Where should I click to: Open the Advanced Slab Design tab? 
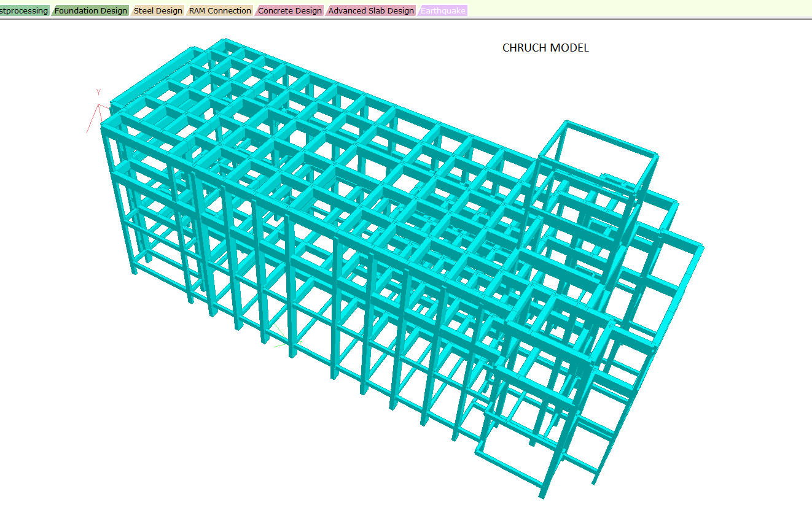point(371,10)
